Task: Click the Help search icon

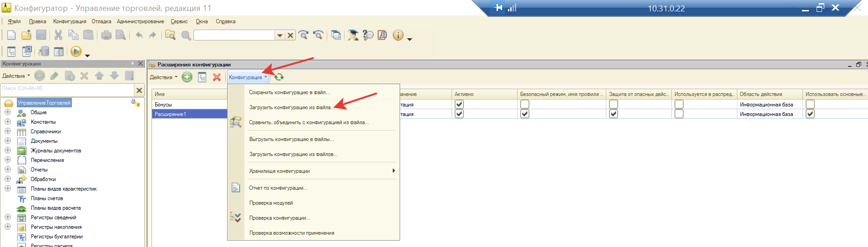Action: [x=368, y=35]
